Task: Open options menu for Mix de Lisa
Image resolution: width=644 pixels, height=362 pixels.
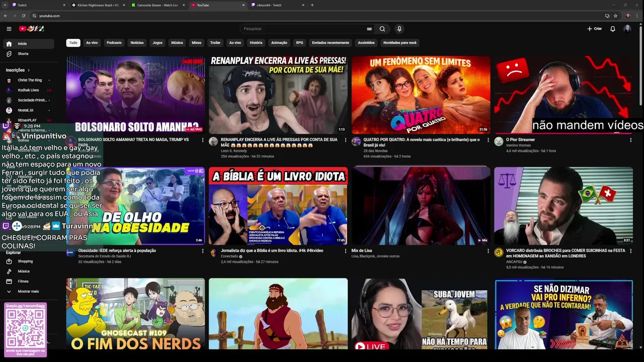Action: [x=488, y=251]
